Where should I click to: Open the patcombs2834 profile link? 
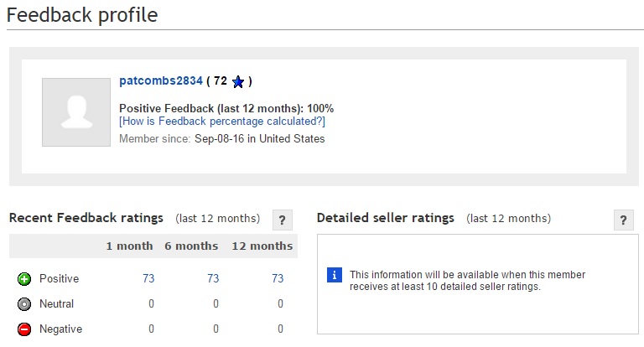(x=161, y=81)
